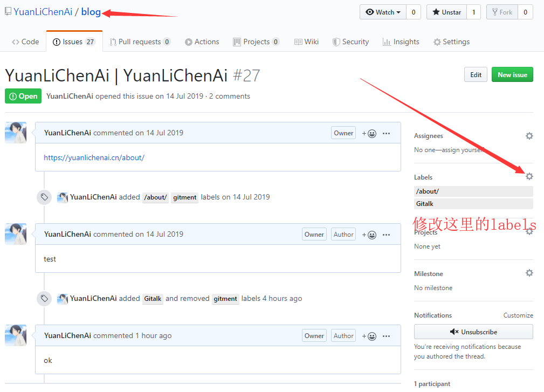Viewport: 544px width, 392px height.
Task: Open the Settings tab
Action: 451,42
